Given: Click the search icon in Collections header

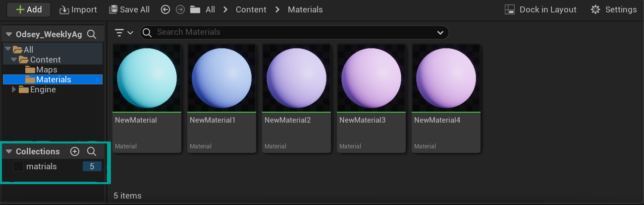Looking at the screenshot, I should coord(92,151).
